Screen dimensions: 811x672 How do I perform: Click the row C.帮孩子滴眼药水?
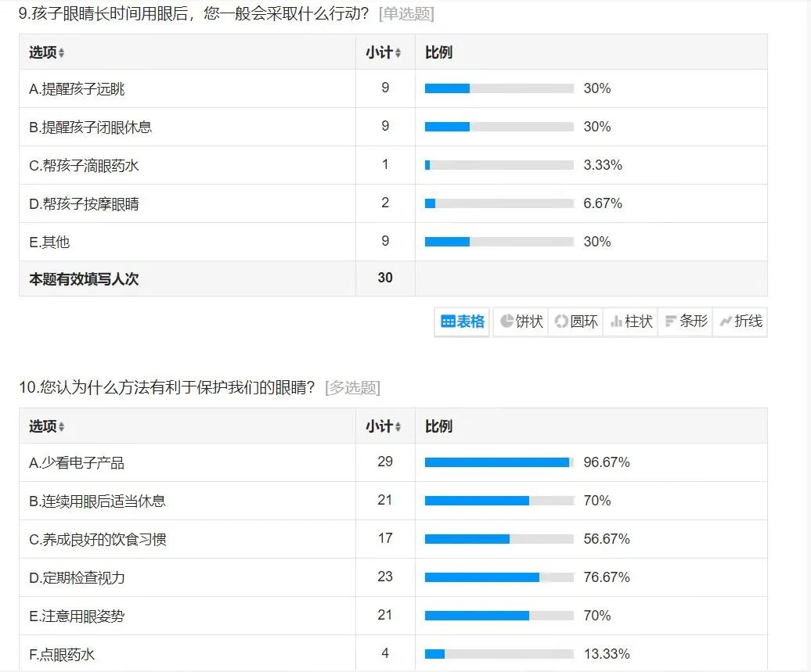[x=84, y=166]
